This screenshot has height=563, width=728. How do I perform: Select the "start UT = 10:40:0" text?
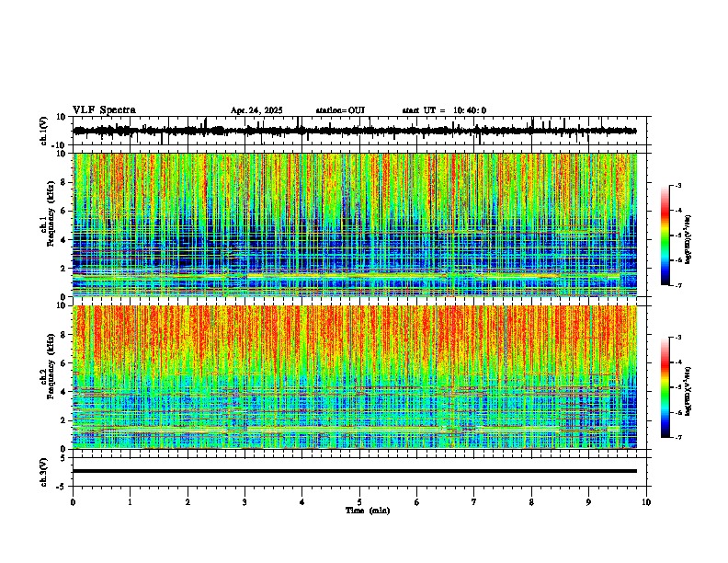tap(444, 110)
